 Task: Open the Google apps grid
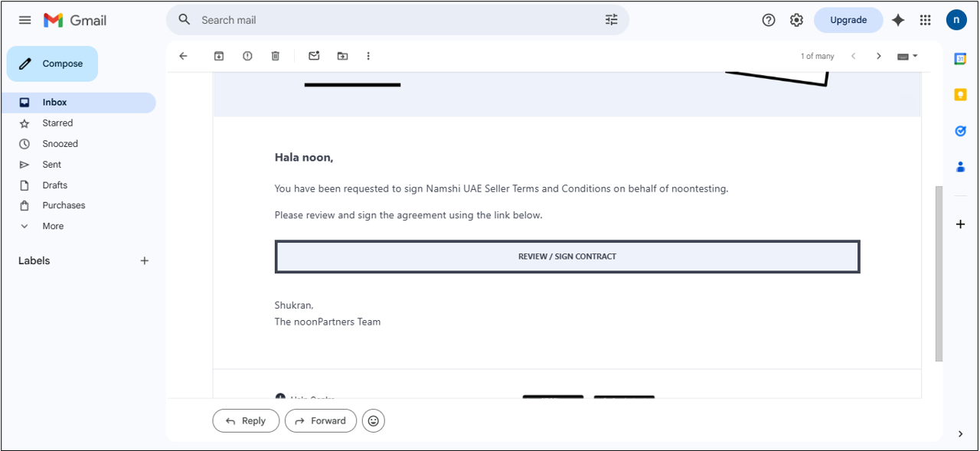925,20
